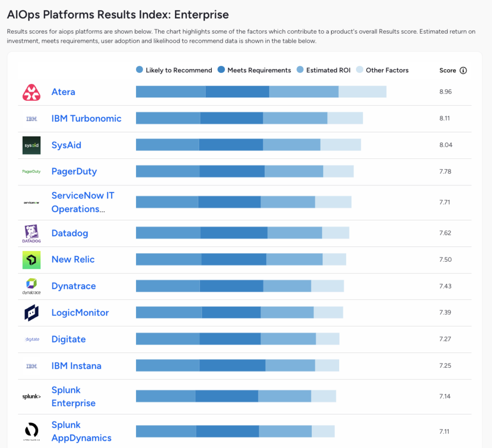Click PagerDuty's Likely to Recommend bar segment

coord(168,171)
